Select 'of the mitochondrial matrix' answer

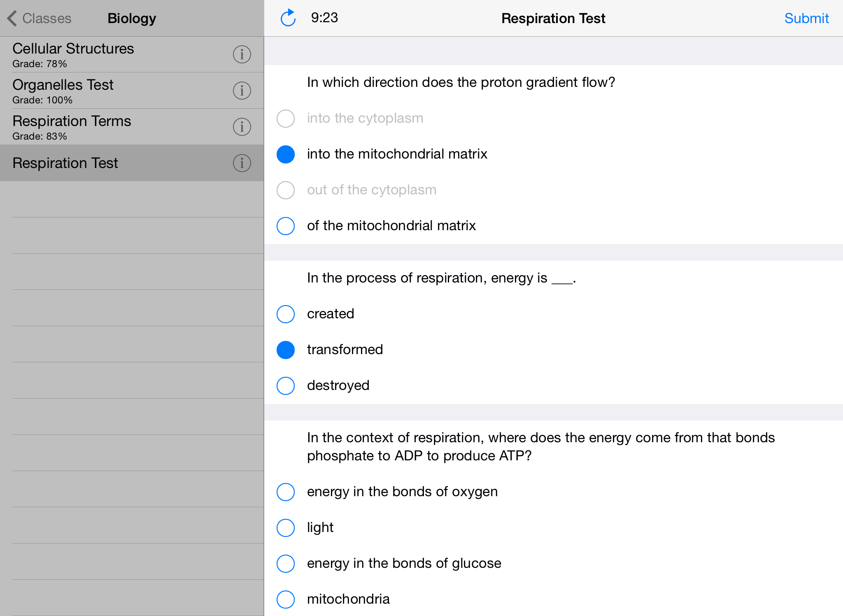tap(286, 226)
